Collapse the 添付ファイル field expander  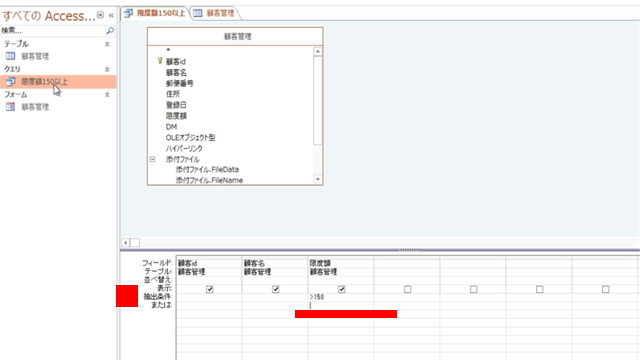tap(152, 159)
